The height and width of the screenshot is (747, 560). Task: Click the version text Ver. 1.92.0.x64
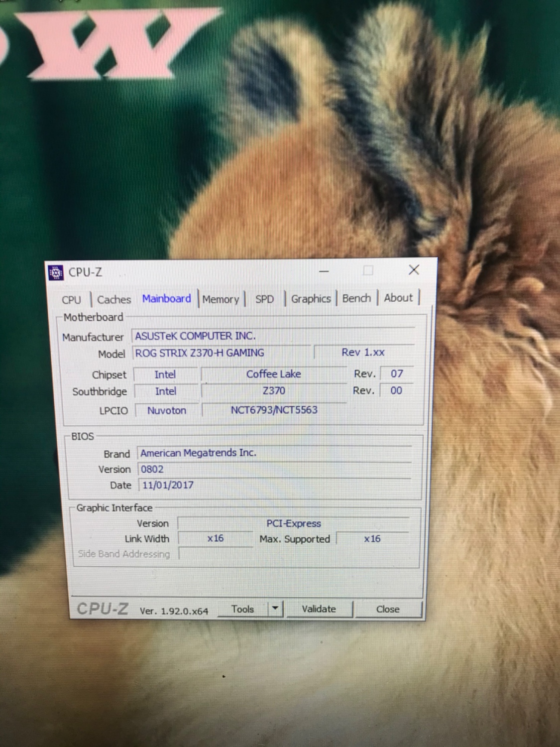174,611
